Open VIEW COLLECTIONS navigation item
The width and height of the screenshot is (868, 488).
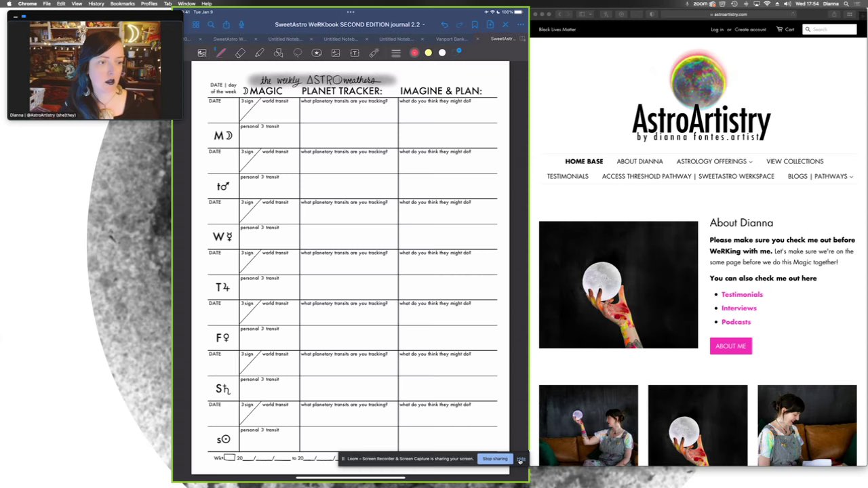795,161
